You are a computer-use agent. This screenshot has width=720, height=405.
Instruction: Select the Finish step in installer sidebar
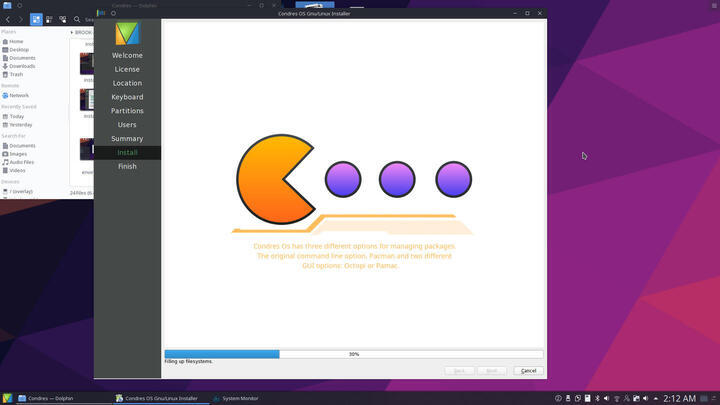127,166
